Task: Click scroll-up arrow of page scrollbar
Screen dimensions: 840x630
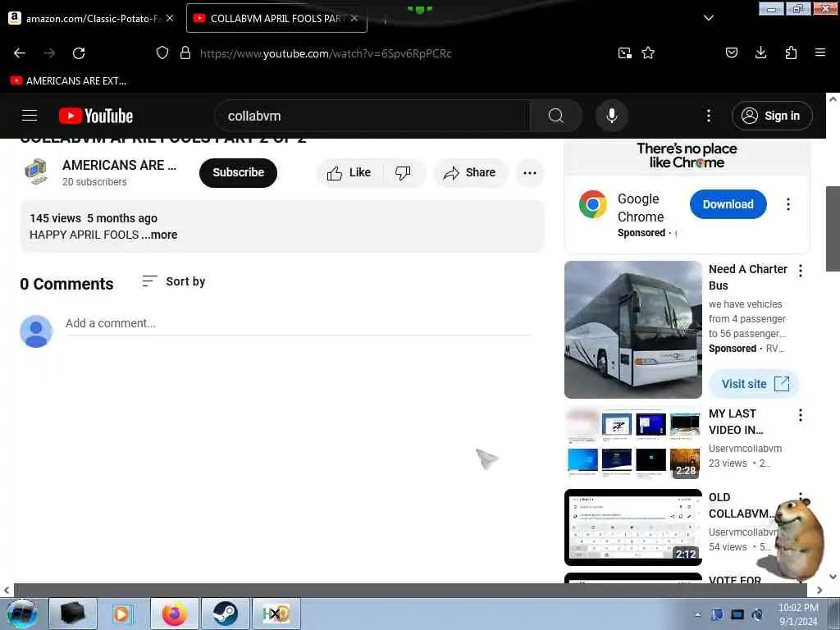Action: coord(833,99)
